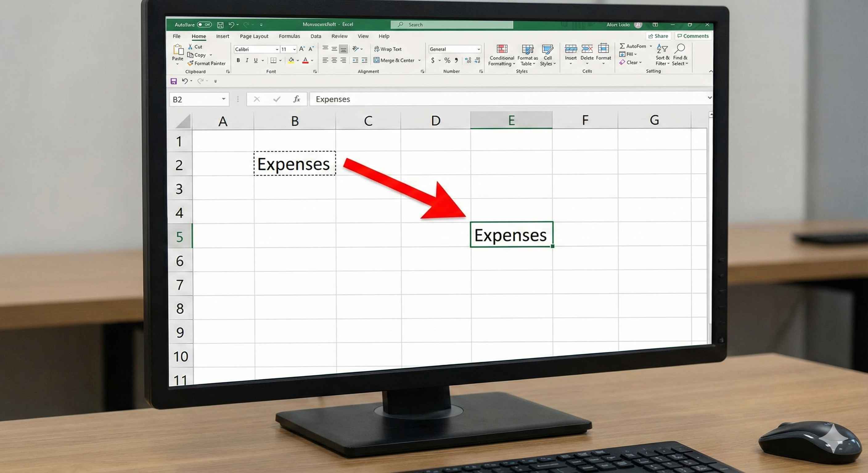Screen dimensions: 868x473
Task: Toggle Wrap Text option
Action: pos(387,49)
